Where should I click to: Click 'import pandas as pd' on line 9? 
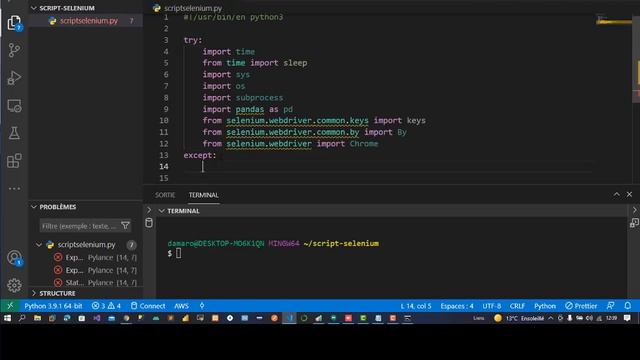pos(247,109)
